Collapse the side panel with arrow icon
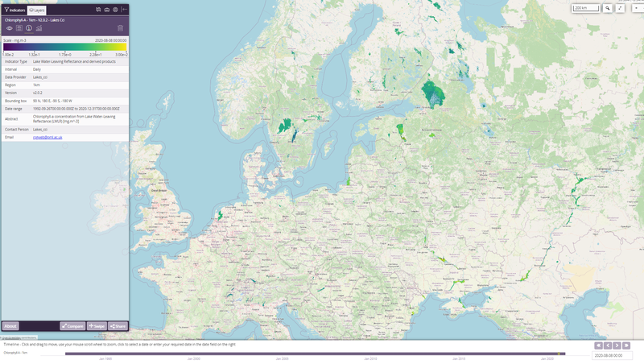Screen dimensions: 644x364 [x=124, y=10]
